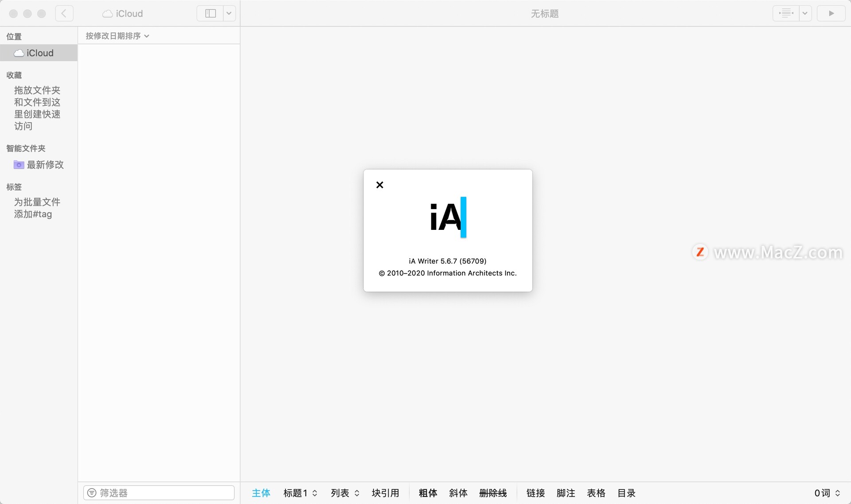This screenshot has width=851, height=504.
Task: Apply 列表 list formatting
Action: [340, 493]
